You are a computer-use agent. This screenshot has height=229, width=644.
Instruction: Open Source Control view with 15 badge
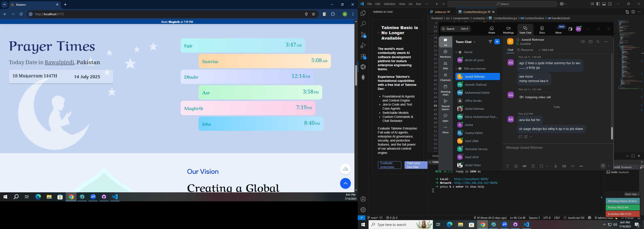click(363, 35)
